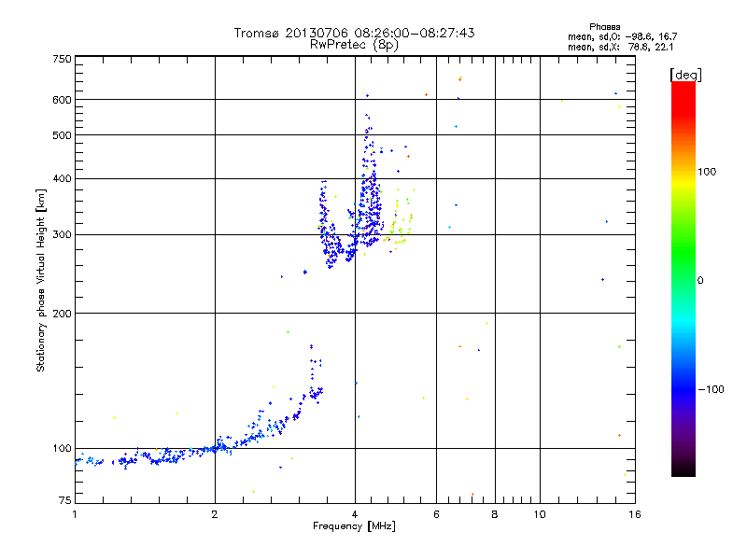This screenshot has width=747, height=560.
Task: Click the '2' tick on frequency axis
Action: tap(215, 514)
